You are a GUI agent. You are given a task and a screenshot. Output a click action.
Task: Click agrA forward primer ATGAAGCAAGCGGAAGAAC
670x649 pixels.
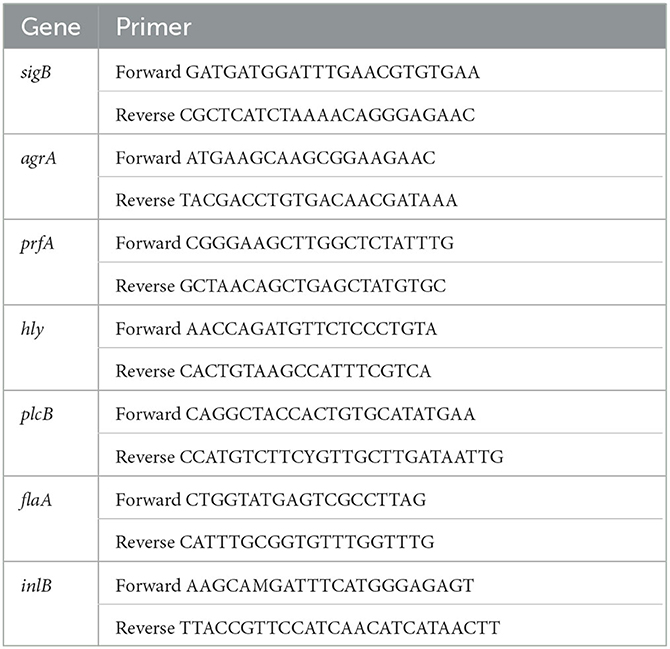[x=311, y=158]
